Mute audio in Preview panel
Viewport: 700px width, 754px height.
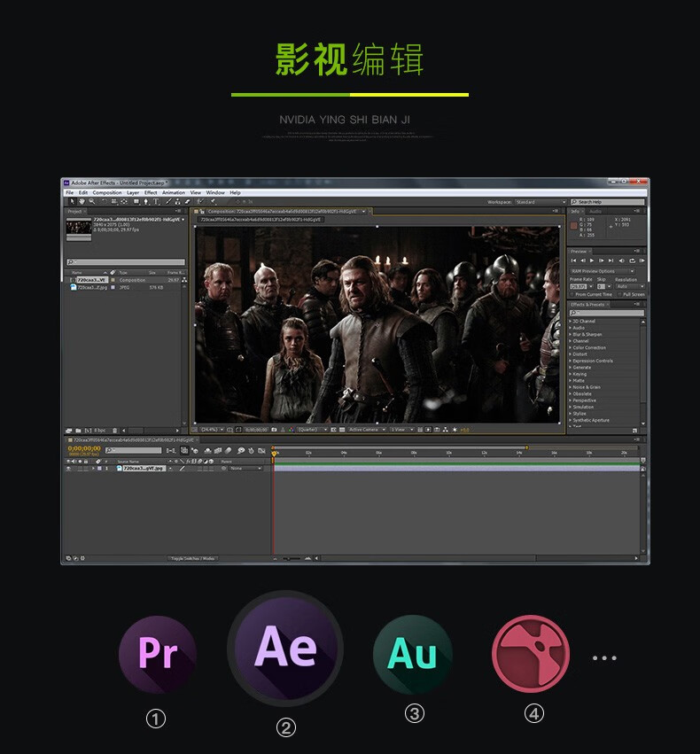pyautogui.click(x=621, y=260)
